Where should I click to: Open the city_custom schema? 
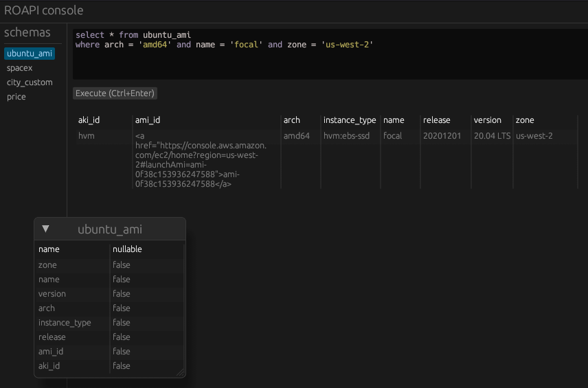coord(30,82)
